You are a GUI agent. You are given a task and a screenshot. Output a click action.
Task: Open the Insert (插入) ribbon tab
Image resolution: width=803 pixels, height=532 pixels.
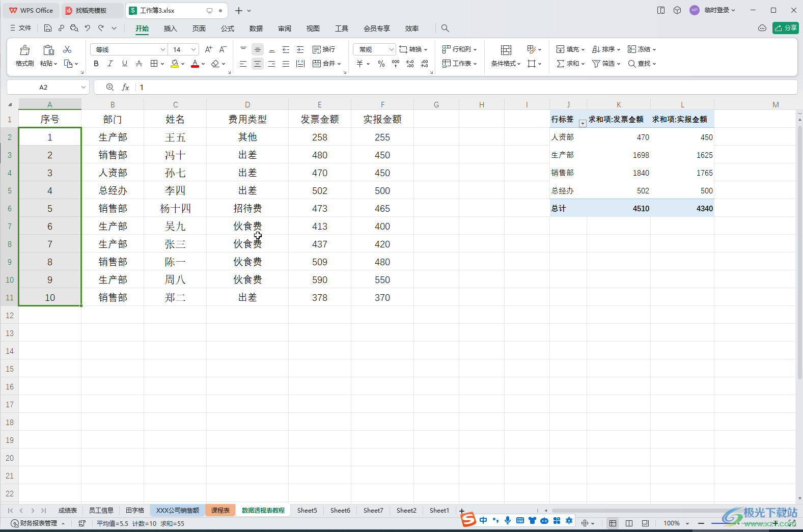point(170,29)
